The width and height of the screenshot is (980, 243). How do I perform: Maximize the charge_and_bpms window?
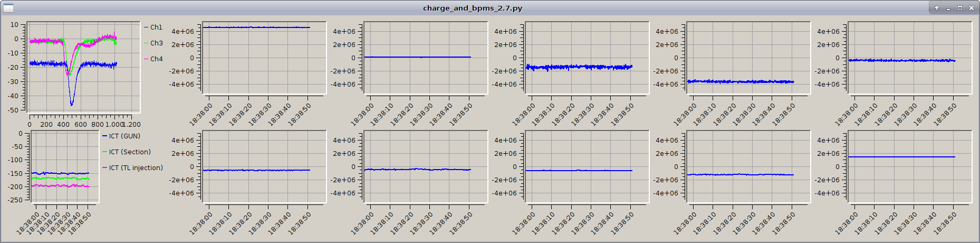pos(960,8)
